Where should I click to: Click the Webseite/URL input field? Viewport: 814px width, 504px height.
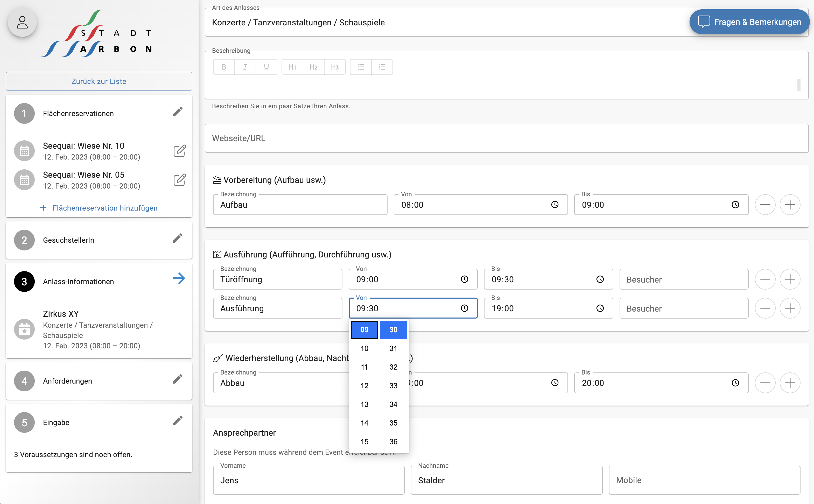(506, 138)
